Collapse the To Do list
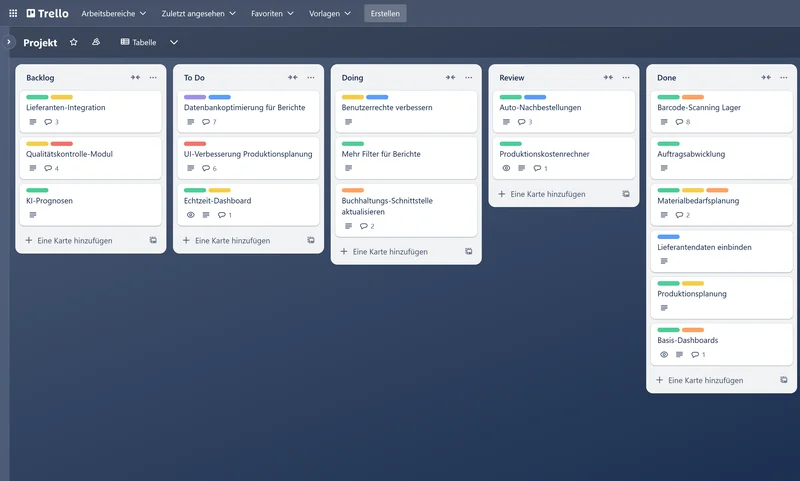The height and width of the screenshot is (481, 800). point(293,78)
